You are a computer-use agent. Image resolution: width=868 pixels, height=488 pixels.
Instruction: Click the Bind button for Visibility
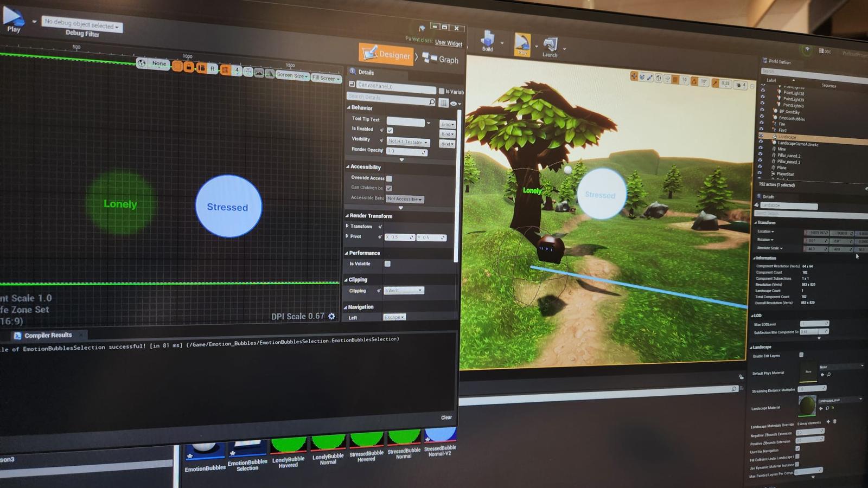coord(447,144)
